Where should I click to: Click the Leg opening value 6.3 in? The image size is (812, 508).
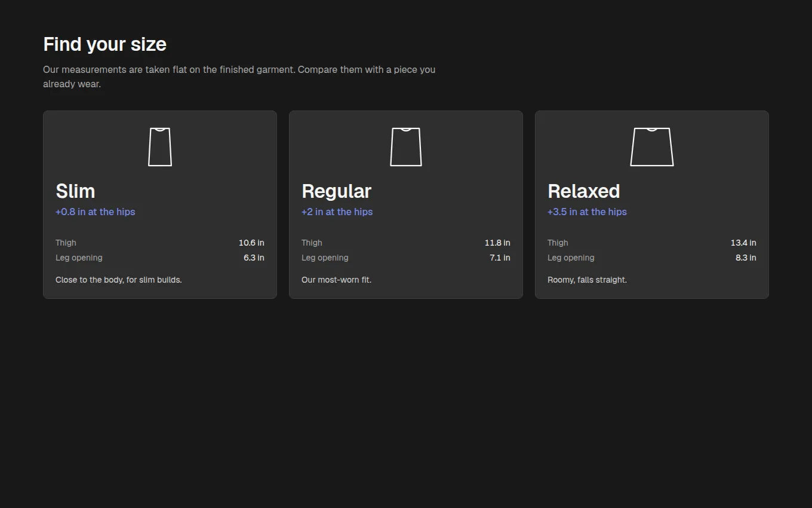[254, 258]
